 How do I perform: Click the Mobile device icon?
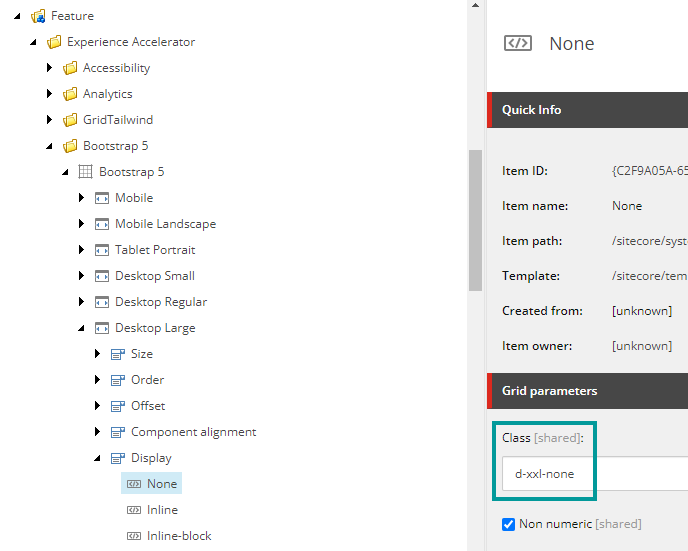click(102, 198)
